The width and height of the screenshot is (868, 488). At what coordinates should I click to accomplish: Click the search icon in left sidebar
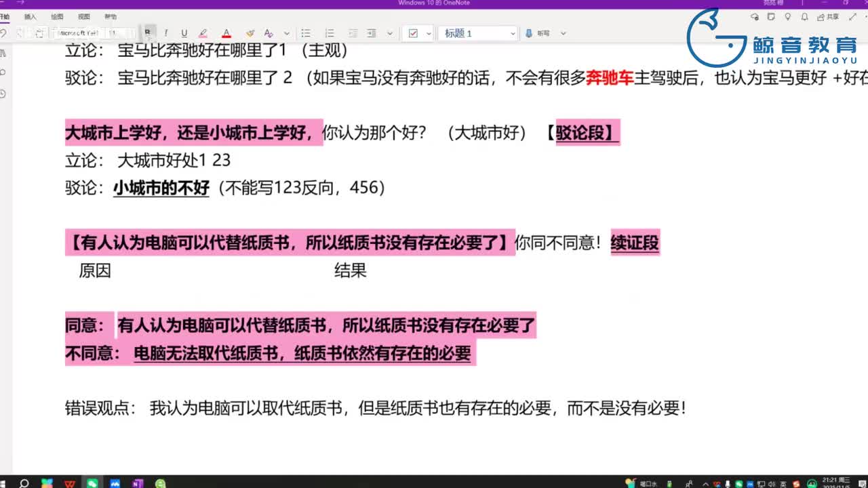(3, 73)
